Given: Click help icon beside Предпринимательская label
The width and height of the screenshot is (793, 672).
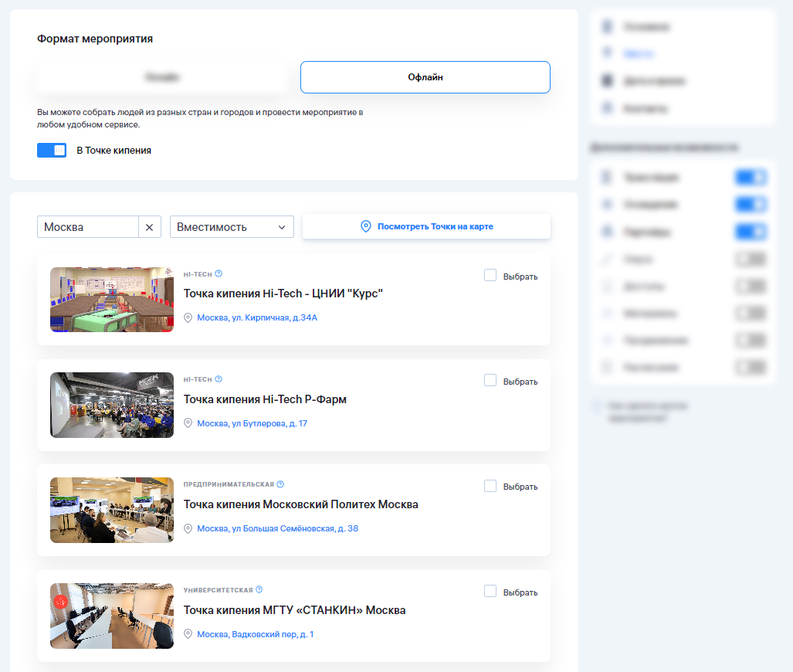Looking at the screenshot, I should tap(280, 484).
